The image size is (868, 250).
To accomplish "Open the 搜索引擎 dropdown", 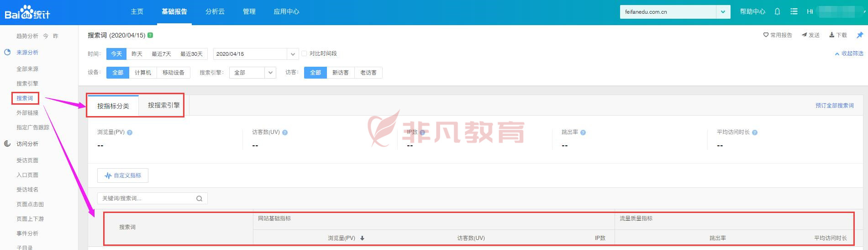I will [253, 73].
